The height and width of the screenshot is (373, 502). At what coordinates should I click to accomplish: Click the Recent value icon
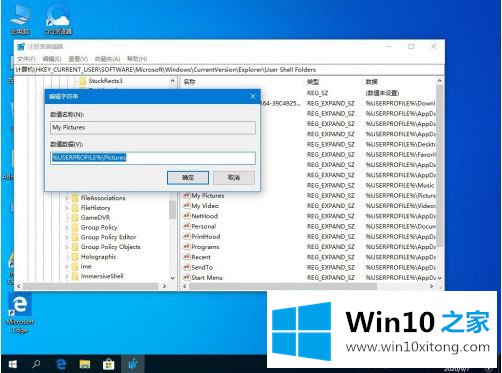(187, 257)
